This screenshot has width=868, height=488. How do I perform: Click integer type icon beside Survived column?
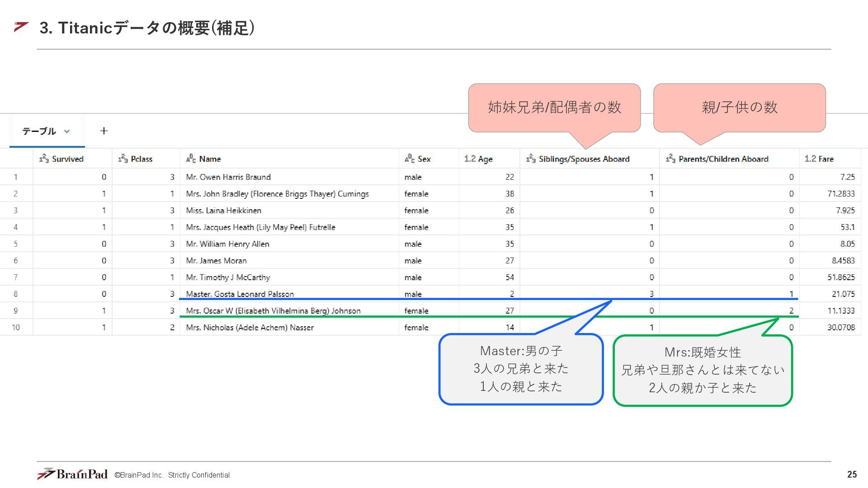coord(44,159)
